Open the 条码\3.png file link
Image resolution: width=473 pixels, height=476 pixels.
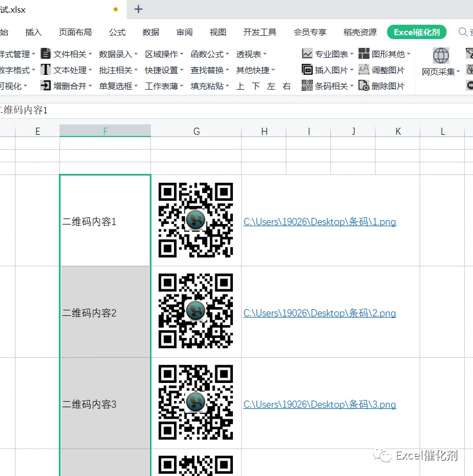(319, 404)
